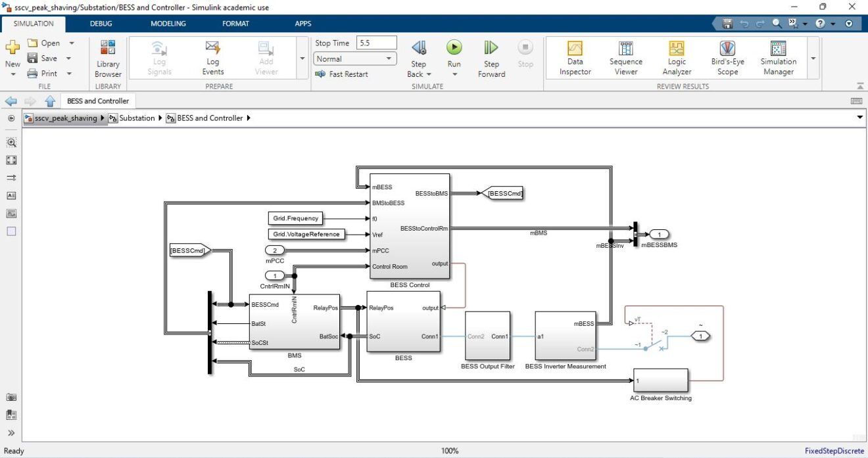
Task: Switch to the DEBUG ribbon tab
Action: pyautogui.click(x=100, y=24)
